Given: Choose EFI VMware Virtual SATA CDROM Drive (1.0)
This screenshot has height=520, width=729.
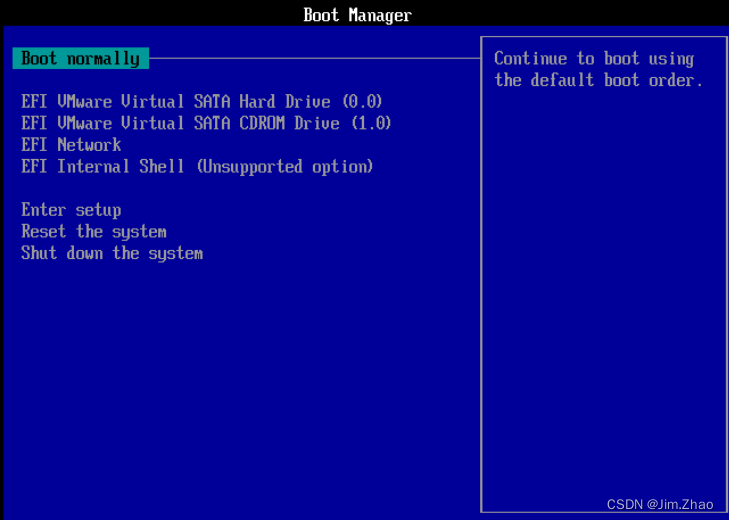Looking at the screenshot, I should click(206, 123).
